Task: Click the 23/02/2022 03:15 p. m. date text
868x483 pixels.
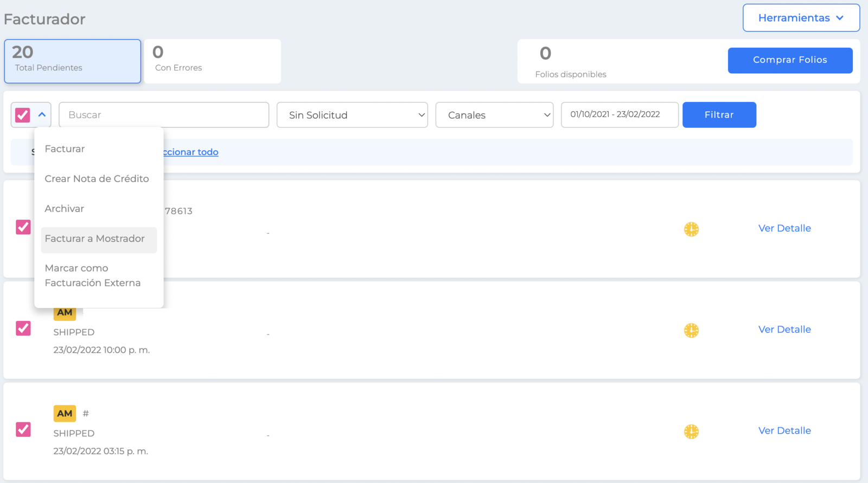Action: click(x=100, y=451)
